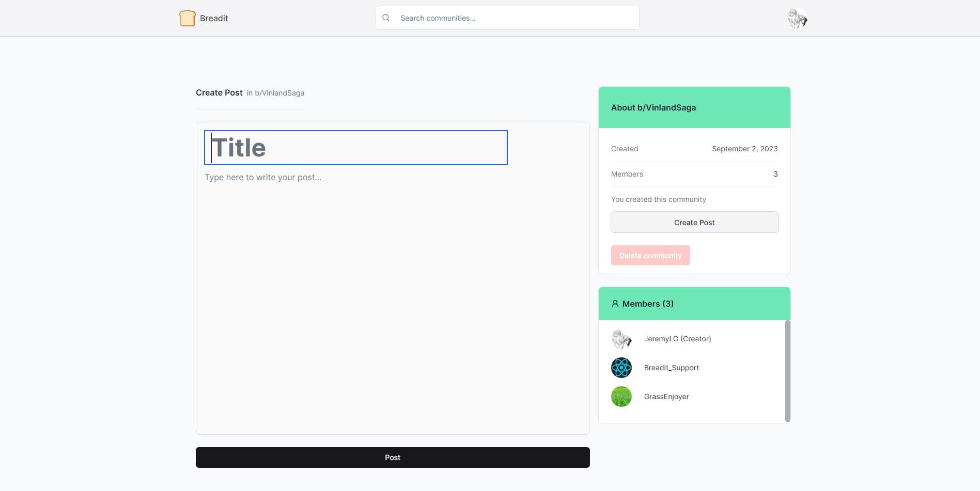
Task: Open the user profile avatar menu
Action: 796,18
